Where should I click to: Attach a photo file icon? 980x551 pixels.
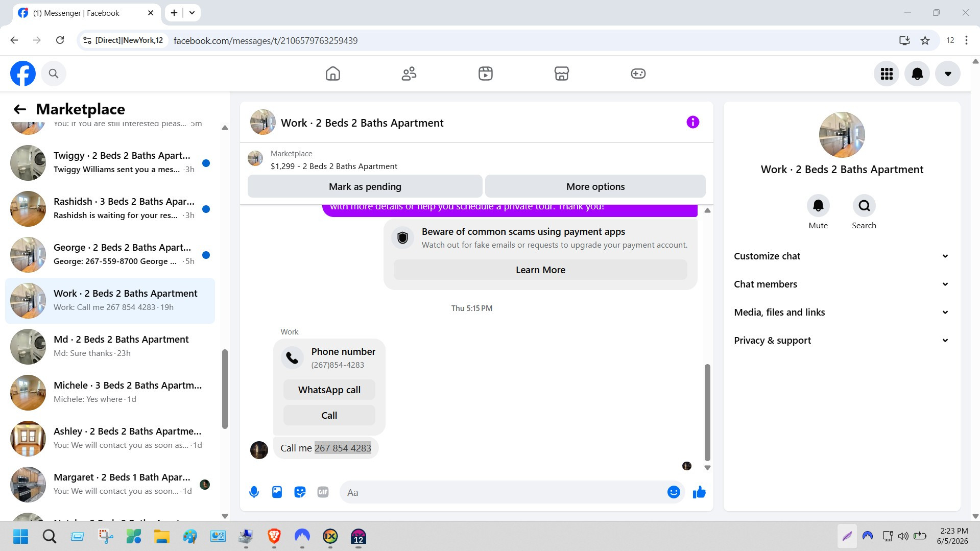pyautogui.click(x=277, y=492)
